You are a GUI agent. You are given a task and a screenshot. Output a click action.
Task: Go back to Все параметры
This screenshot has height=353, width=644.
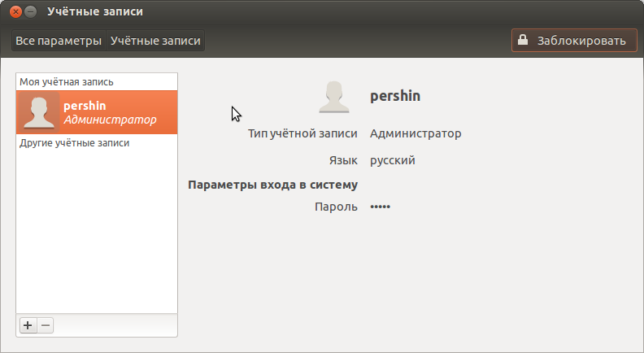point(59,41)
